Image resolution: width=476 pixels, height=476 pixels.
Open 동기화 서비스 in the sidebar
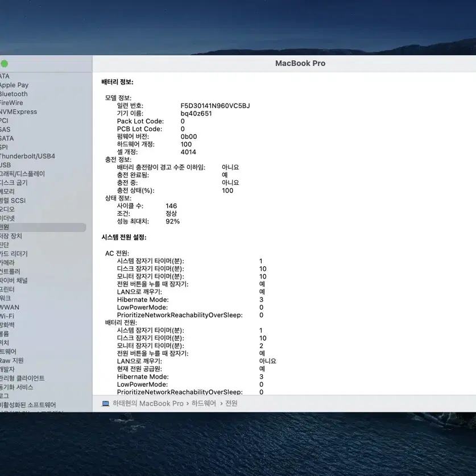pos(16,387)
